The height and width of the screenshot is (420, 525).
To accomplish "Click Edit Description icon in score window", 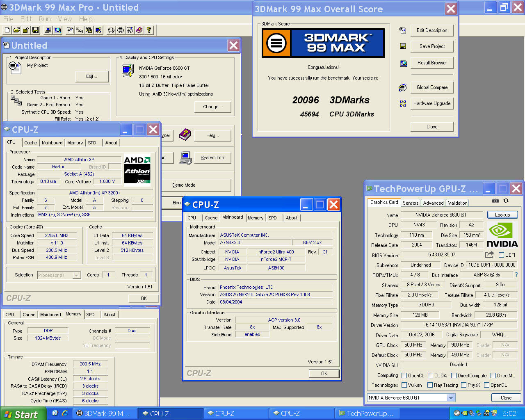I will (x=403, y=30).
